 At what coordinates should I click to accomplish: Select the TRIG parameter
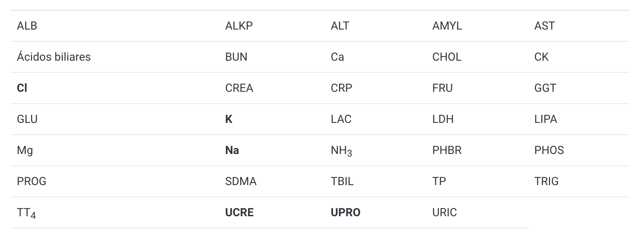pyautogui.click(x=546, y=181)
